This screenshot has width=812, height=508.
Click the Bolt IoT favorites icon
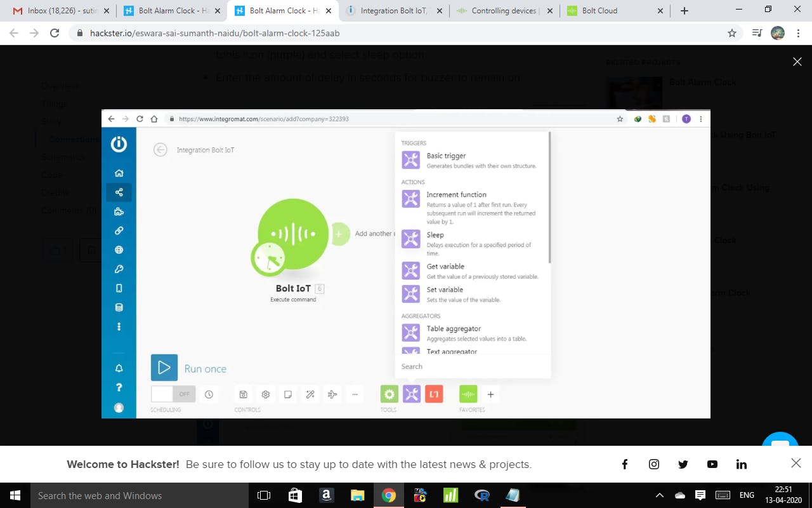point(468,394)
